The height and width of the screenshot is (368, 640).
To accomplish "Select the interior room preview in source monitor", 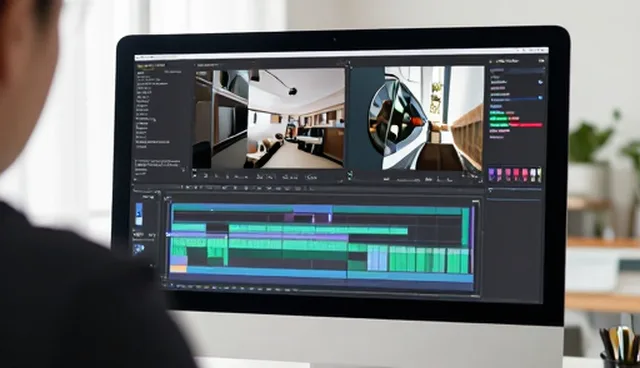I will tap(270, 118).
